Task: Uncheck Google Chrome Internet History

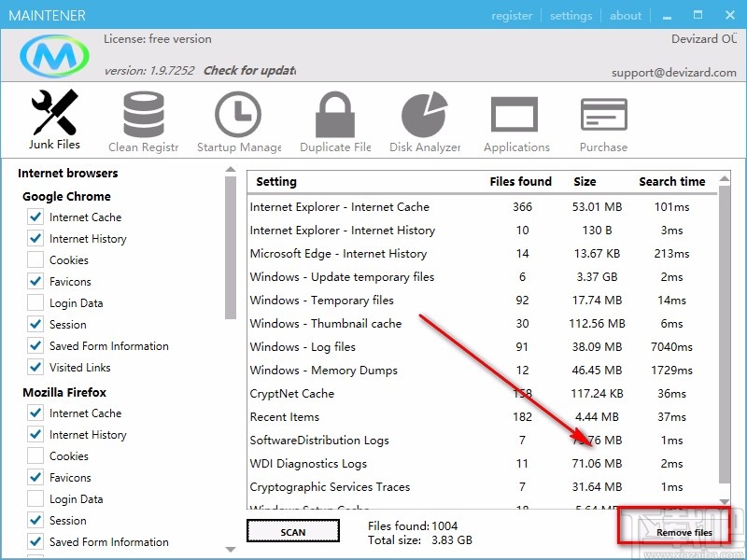Action: pyautogui.click(x=35, y=239)
